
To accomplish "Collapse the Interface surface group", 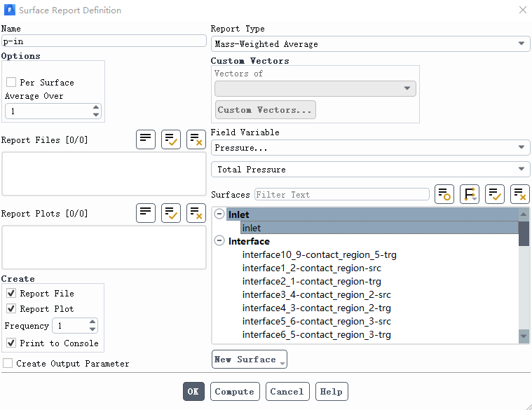I will click(220, 241).
